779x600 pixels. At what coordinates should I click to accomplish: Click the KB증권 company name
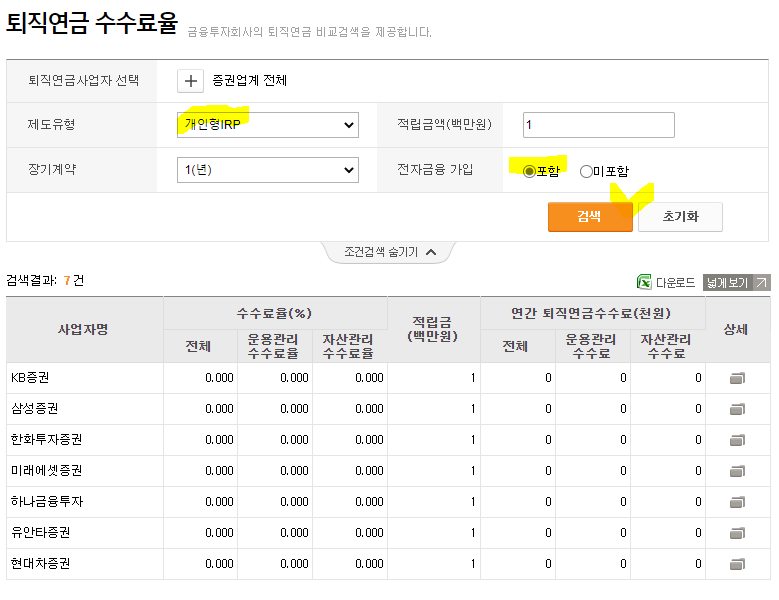pos(30,377)
